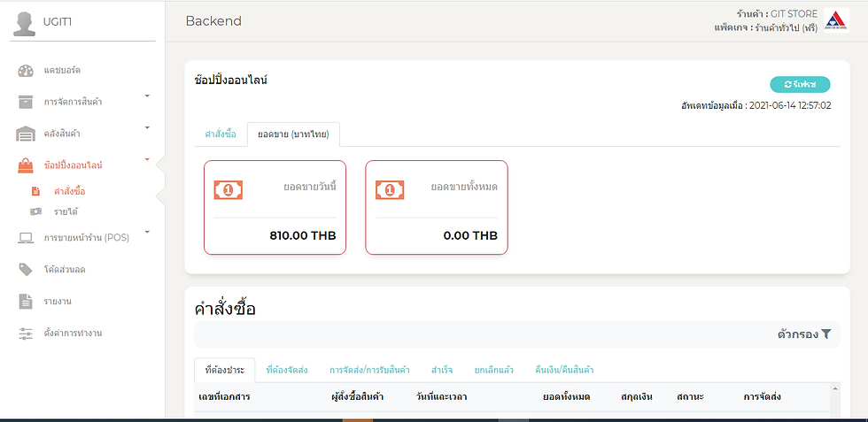Screen dimensions: 868x422
Task: Click the ยอดขายวันนี้ sales card
Action: tap(275, 207)
